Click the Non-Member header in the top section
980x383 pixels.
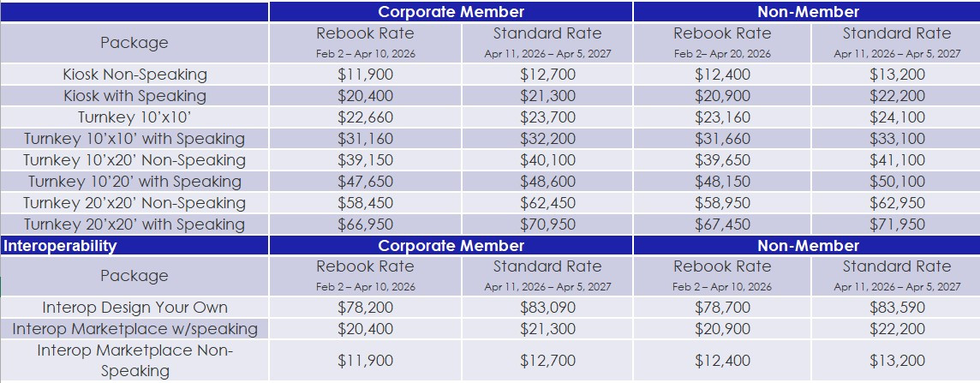pos(808,12)
